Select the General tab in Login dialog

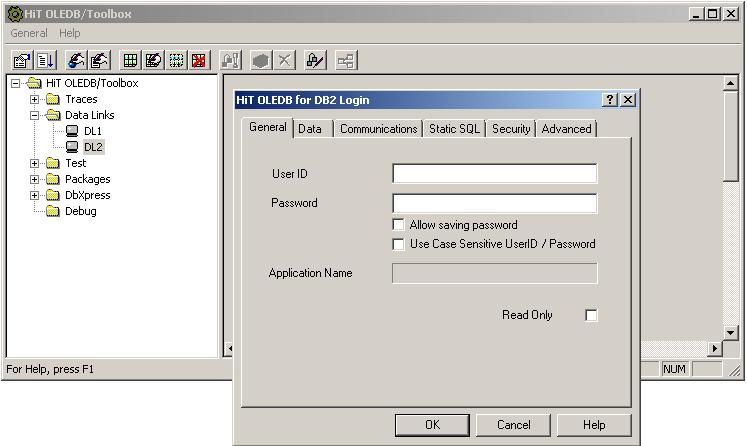(268, 127)
